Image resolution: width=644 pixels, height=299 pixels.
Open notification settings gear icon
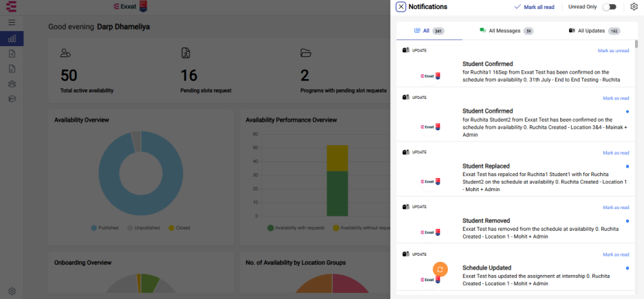point(634,7)
